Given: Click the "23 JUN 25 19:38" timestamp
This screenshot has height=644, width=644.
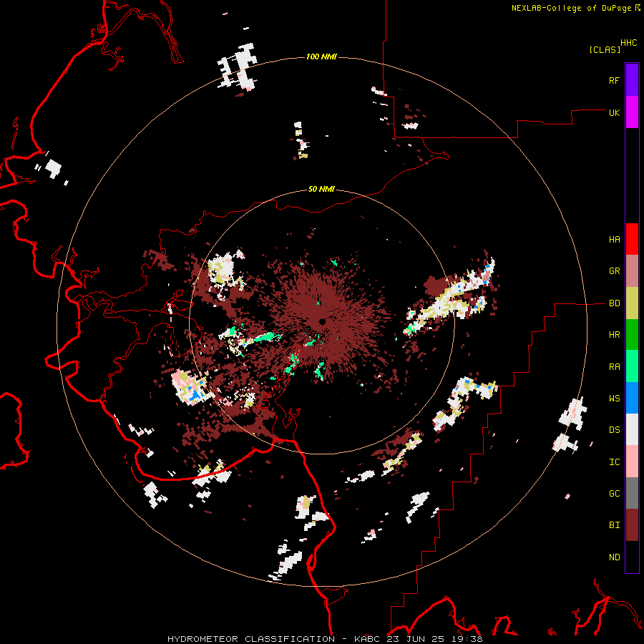Looking at the screenshot, I should tap(434, 639).
